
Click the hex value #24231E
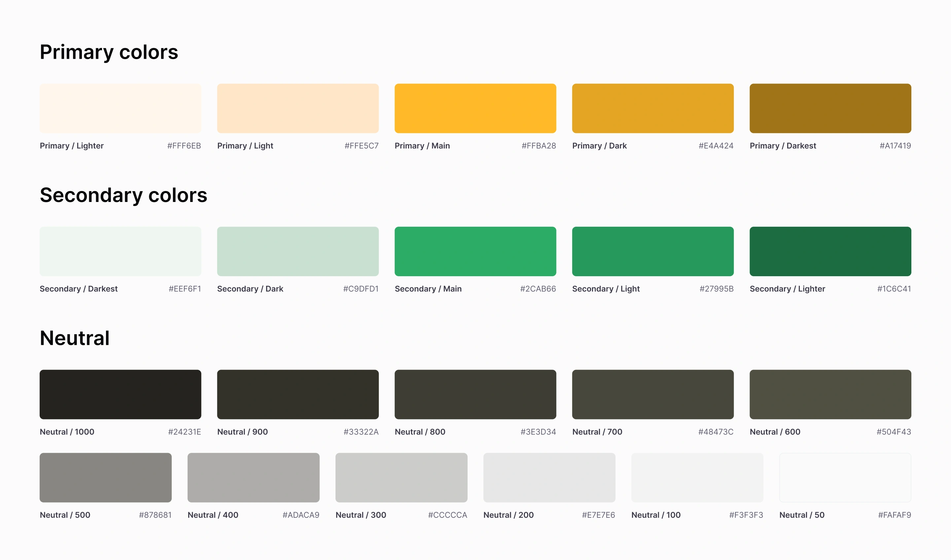click(185, 432)
